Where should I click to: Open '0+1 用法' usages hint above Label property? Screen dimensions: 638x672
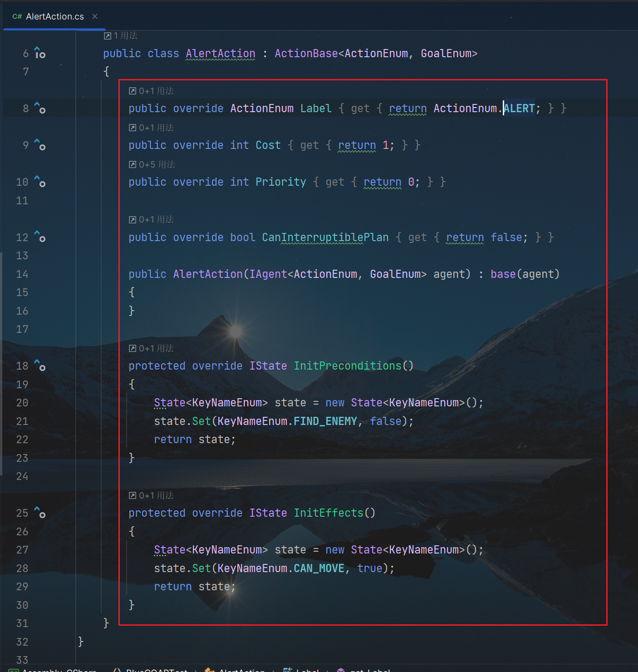point(152,91)
